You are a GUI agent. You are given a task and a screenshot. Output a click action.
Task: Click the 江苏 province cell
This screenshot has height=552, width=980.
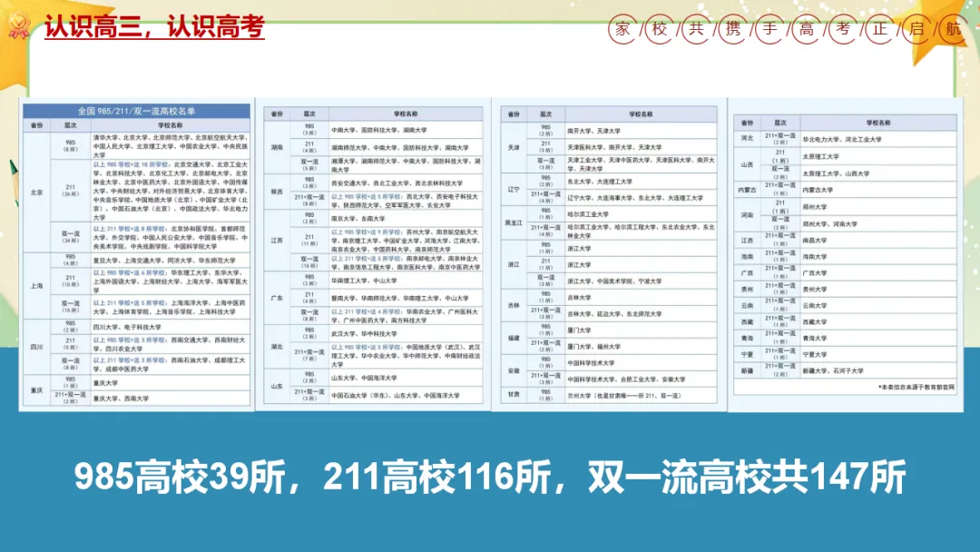click(x=277, y=241)
